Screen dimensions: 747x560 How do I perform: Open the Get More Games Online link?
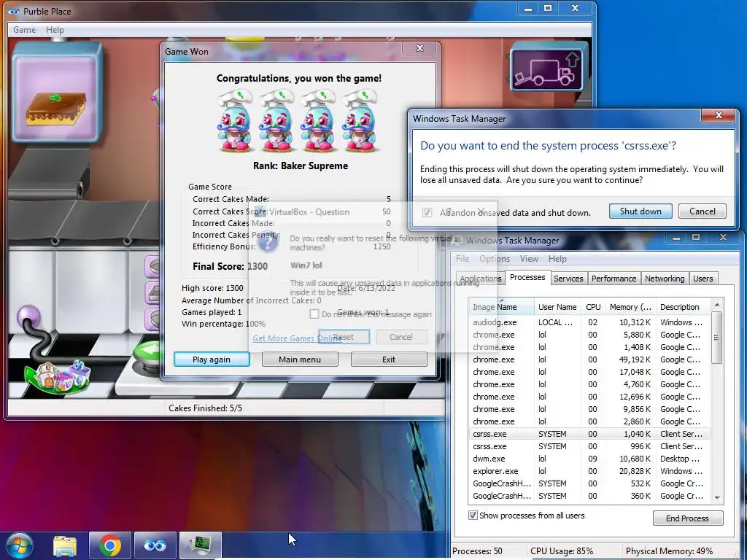[x=298, y=338]
